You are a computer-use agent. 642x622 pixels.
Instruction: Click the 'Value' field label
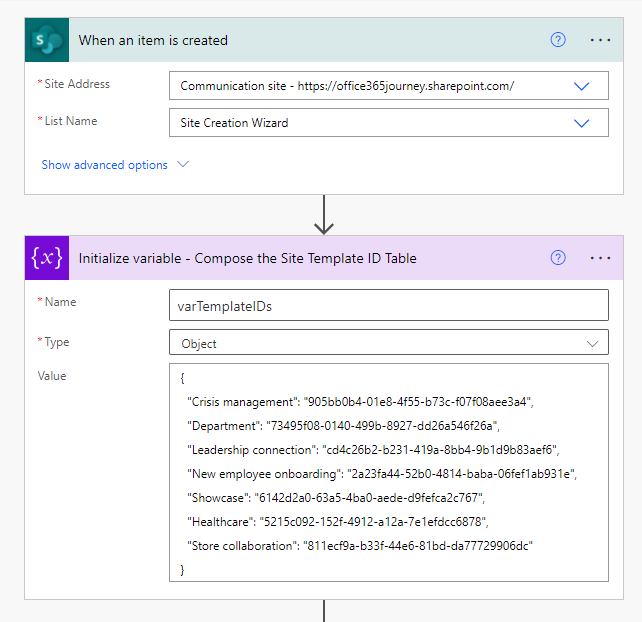[x=52, y=375]
